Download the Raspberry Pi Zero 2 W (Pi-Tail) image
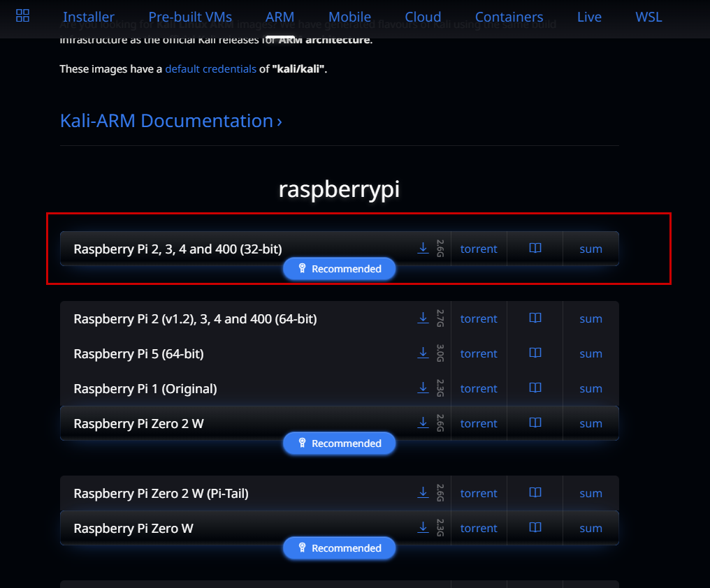The height and width of the screenshot is (588, 710). [x=423, y=492]
